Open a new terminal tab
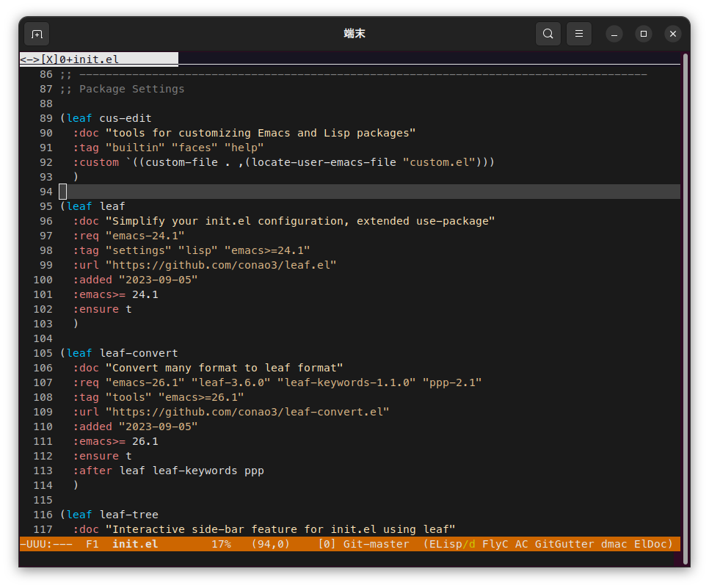 coord(37,34)
